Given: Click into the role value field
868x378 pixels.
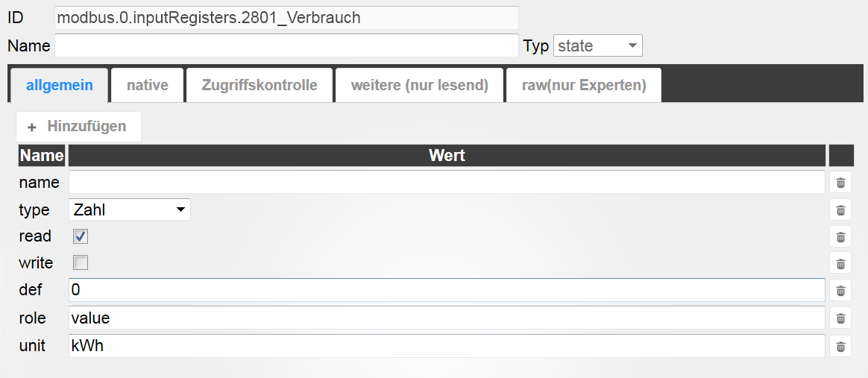Looking at the screenshot, I should point(447,318).
